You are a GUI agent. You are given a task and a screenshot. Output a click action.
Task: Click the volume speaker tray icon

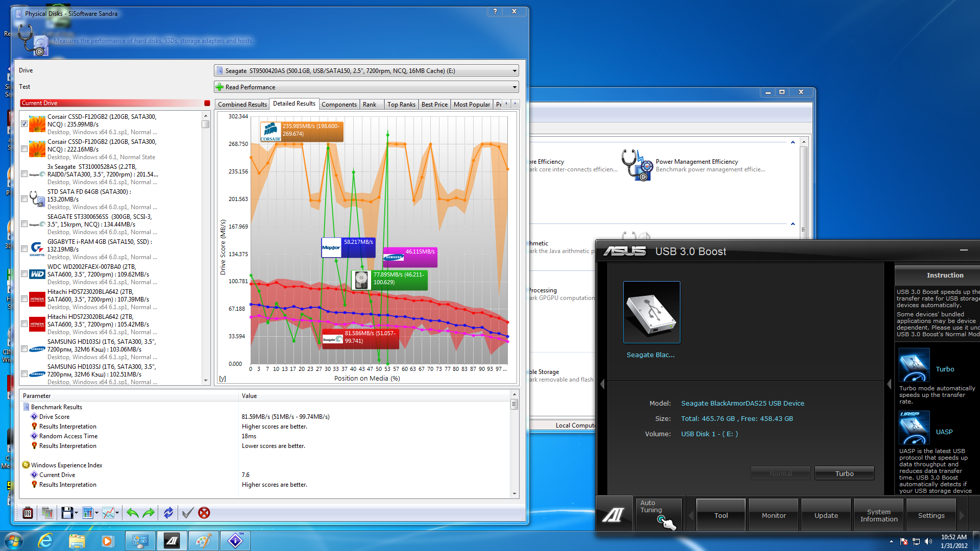[x=928, y=541]
